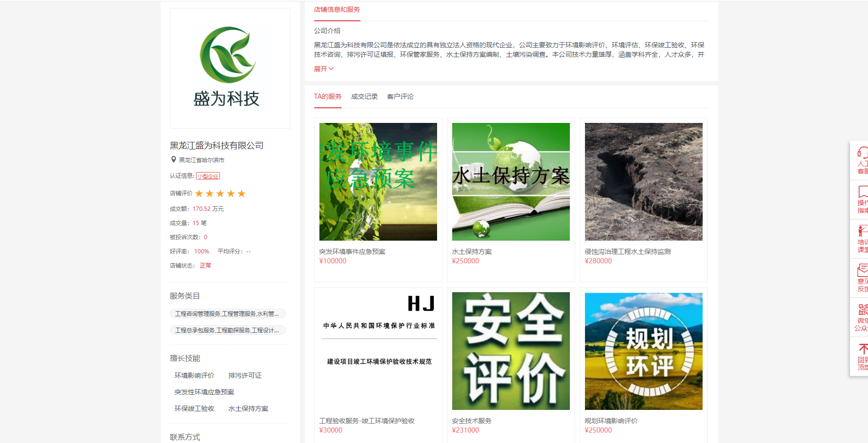Switch to the 客户评论 tab
868x443 pixels.
point(400,96)
